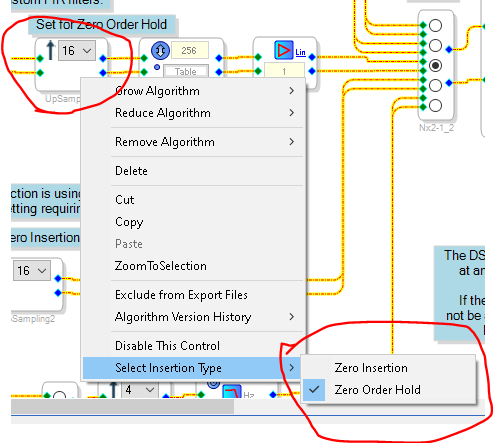This screenshot has height=443, width=493.
Task: Open the upsample factor 4 dropdown
Action: [140, 389]
